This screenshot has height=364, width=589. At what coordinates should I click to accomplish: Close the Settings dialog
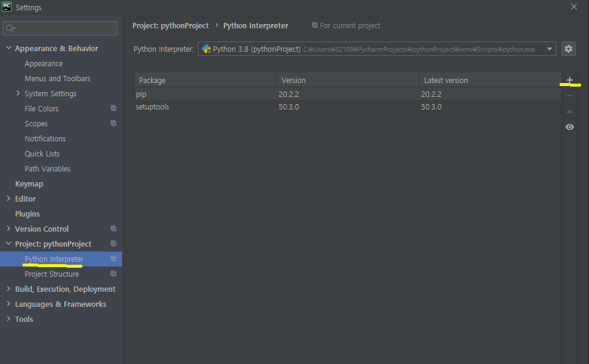tap(573, 7)
